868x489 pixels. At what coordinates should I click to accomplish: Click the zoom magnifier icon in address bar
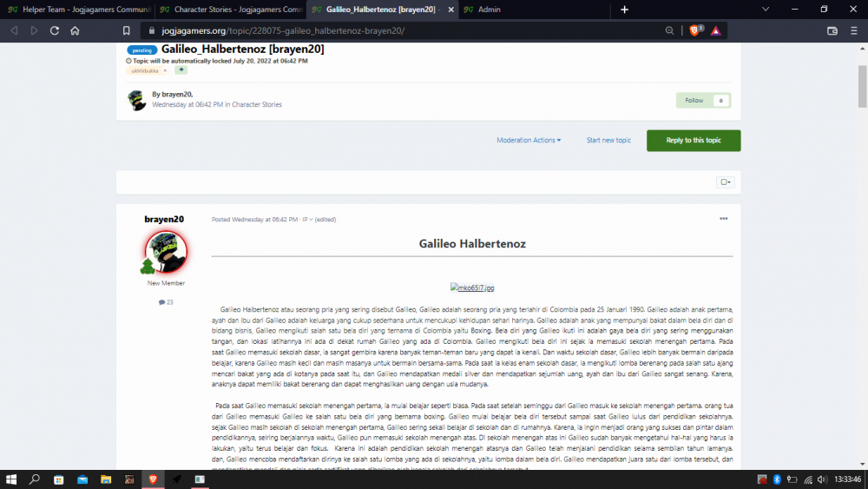(x=669, y=31)
